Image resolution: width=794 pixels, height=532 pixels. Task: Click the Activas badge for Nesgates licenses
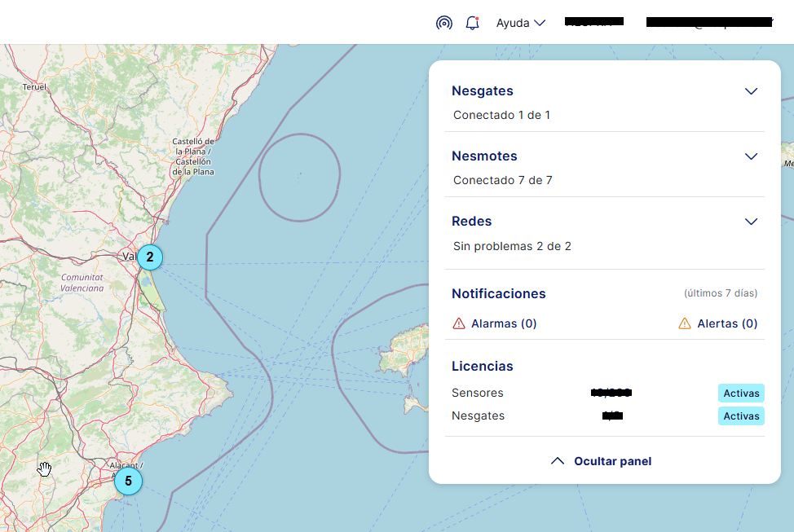point(741,416)
